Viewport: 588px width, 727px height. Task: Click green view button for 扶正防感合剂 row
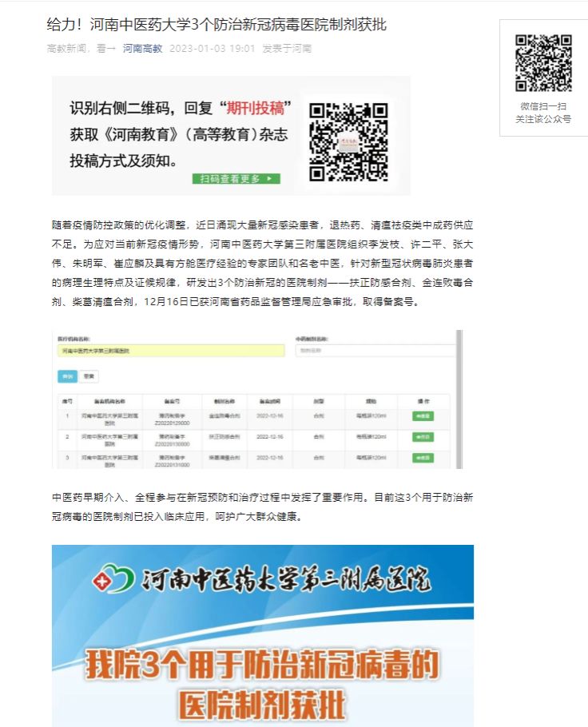423,437
